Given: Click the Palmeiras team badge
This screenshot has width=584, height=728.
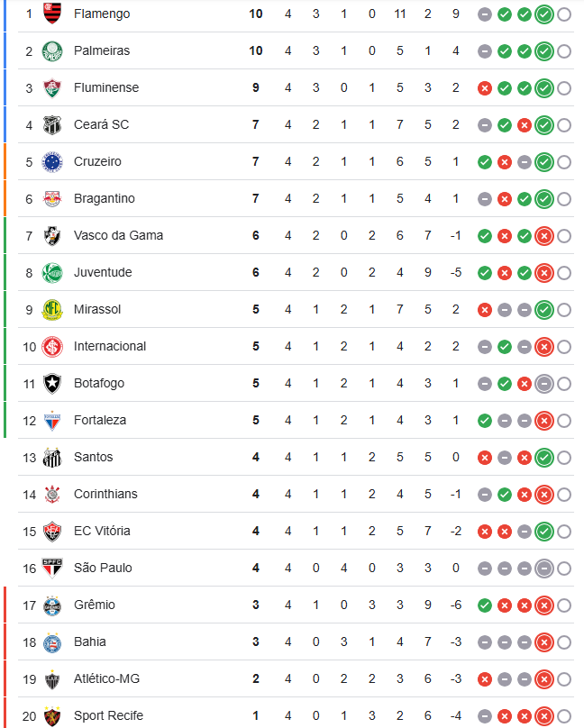Looking at the screenshot, I should (x=52, y=51).
